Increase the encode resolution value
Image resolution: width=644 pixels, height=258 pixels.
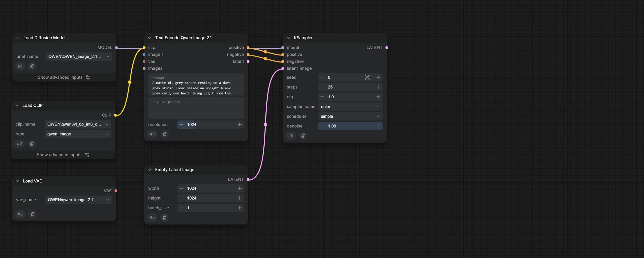pos(240,124)
